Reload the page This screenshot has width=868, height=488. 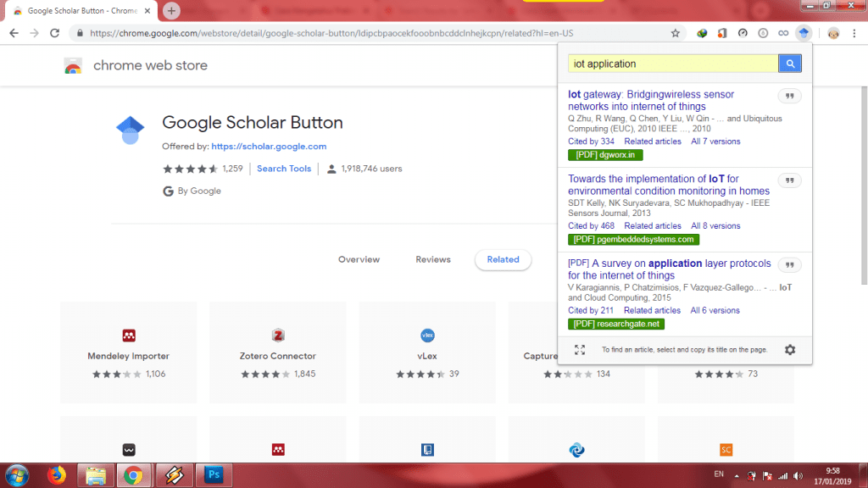55,33
